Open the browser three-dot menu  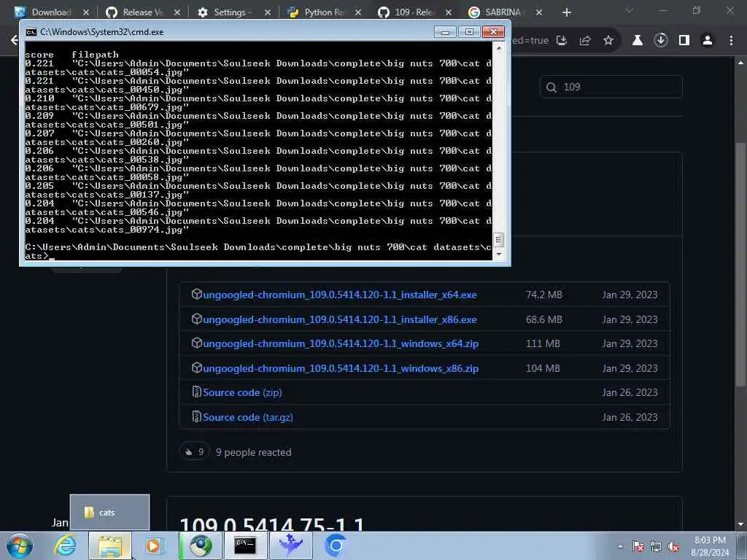coord(731,41)
